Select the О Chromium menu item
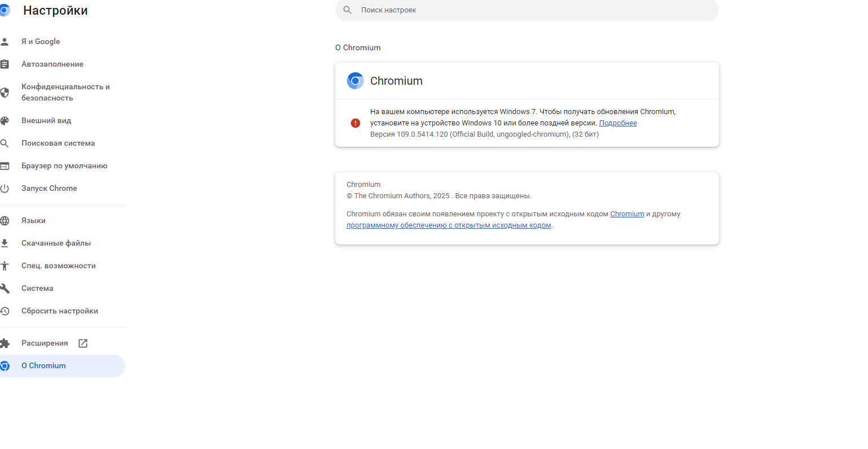 click(x=63, y=365)
